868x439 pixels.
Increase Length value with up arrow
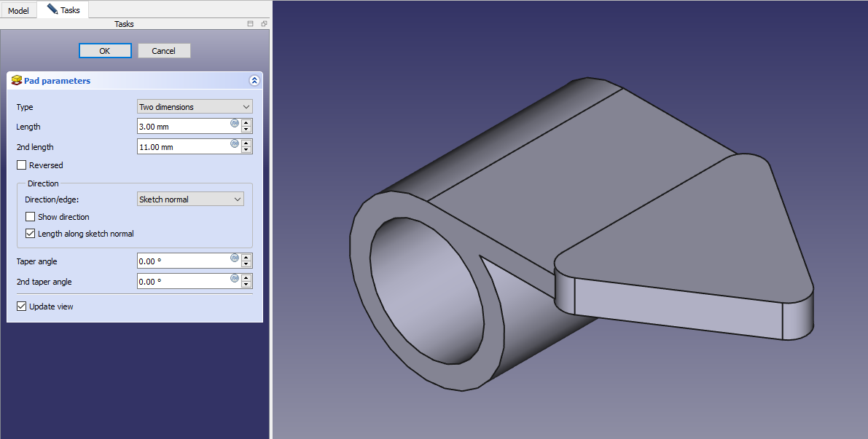coord(246,123)
